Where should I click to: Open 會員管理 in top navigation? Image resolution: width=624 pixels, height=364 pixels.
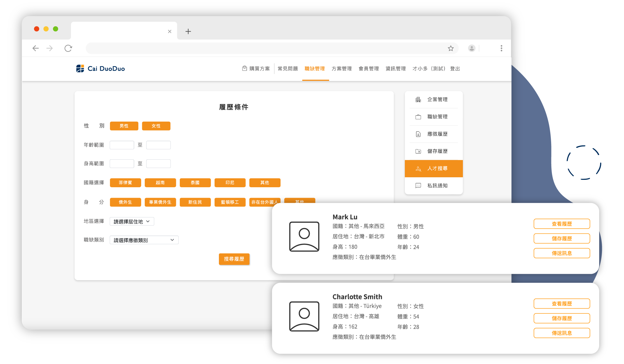(x=369, y=69)
